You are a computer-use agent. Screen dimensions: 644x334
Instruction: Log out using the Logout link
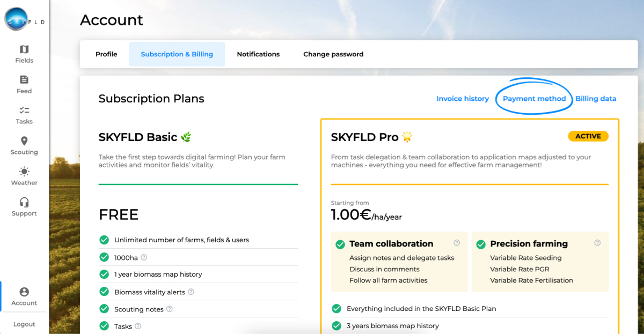point(24,324)
